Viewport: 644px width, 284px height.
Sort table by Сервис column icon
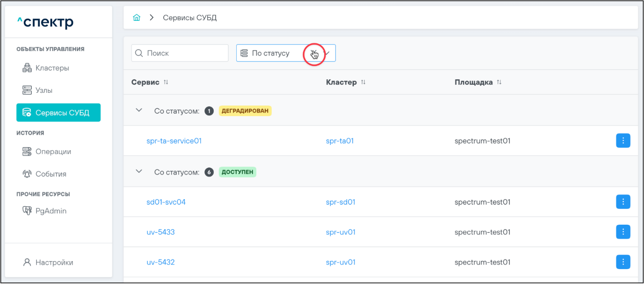[x=166, y=82]
